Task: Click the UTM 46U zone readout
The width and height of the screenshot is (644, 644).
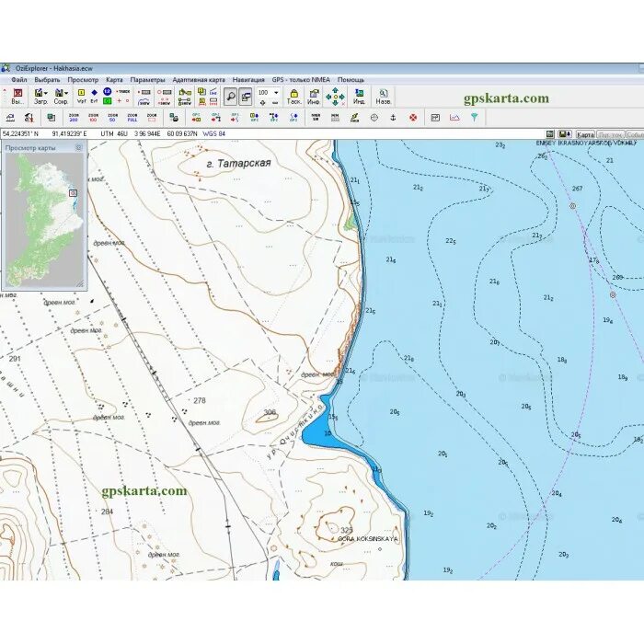Action: (114, 134)
